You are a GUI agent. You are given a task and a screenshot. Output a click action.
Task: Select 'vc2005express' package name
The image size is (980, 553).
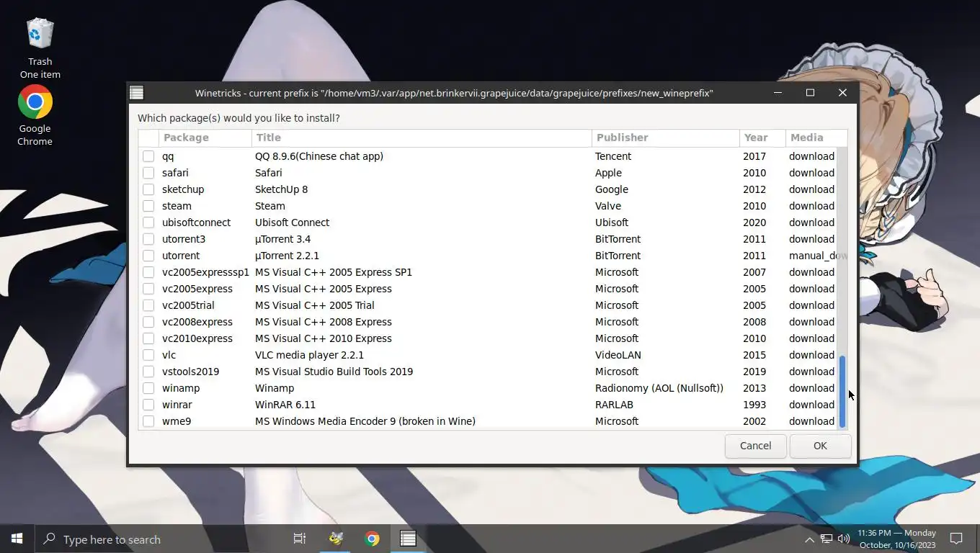point(197,289)
